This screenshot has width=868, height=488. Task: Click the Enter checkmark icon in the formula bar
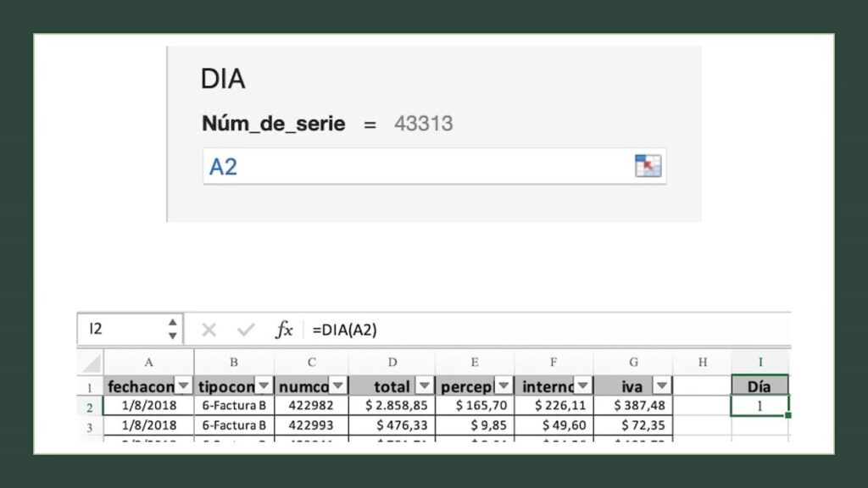click(x=243, y=329)
